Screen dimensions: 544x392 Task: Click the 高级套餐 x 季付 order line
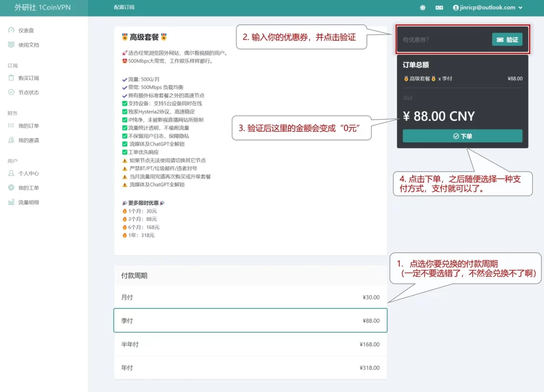[x=463, y=79]
